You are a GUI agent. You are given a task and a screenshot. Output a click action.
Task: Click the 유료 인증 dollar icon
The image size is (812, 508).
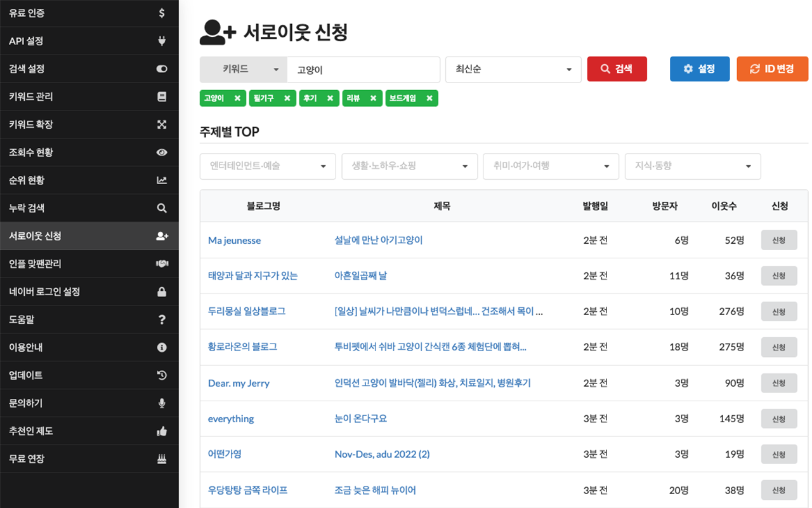pyautogui.click(x=162, y=13)
